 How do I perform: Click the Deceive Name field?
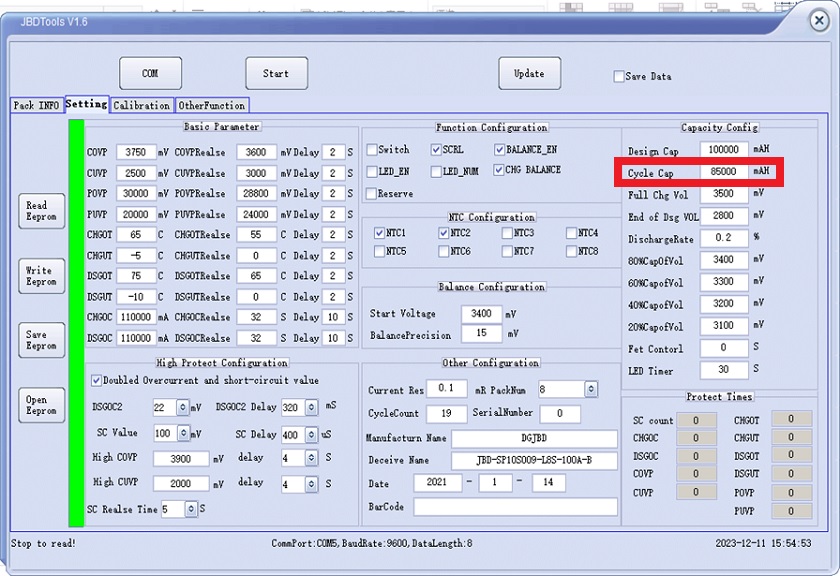tap(534, 460)
